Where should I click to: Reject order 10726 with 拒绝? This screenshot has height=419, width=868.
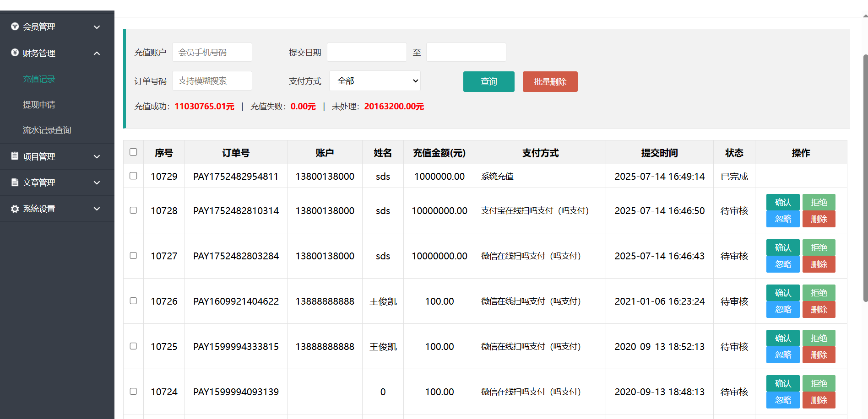(x=819, y=293)
